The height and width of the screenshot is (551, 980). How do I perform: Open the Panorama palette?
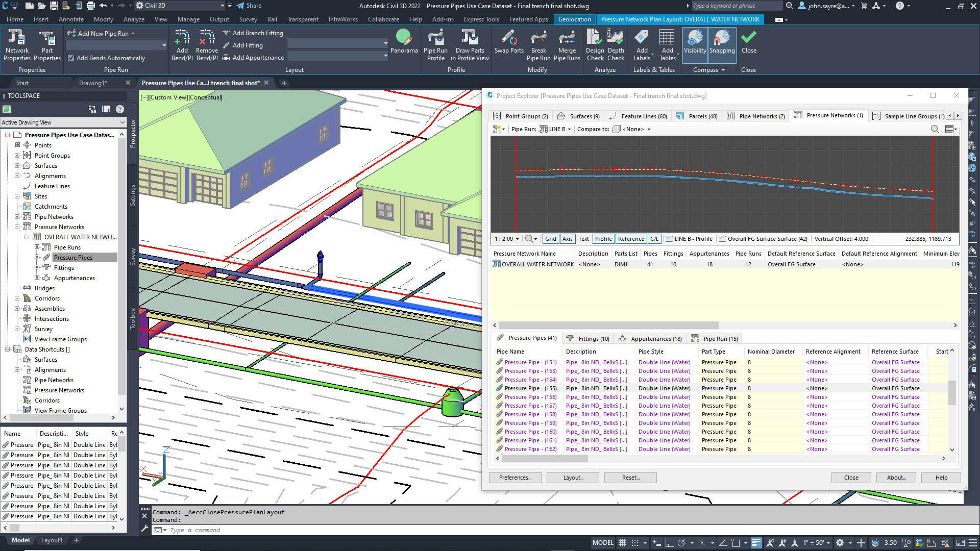404,45
